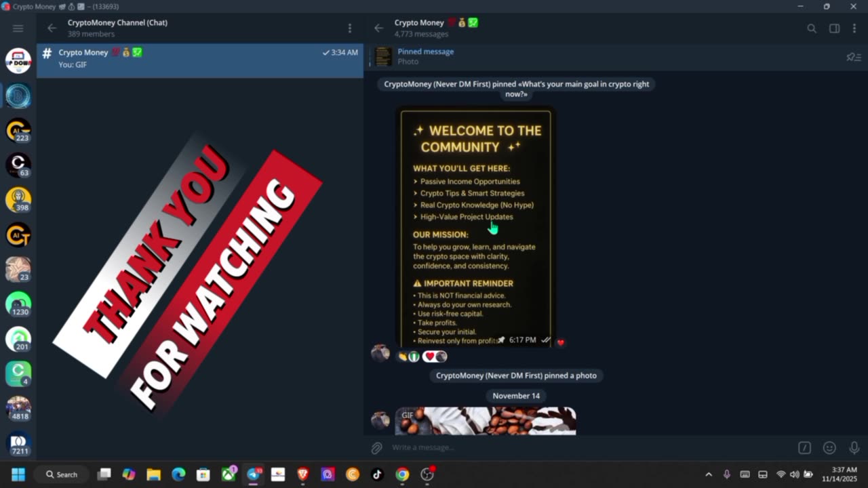Screen dimensions: 868x488
Task: Attach a file with paperclip icon
Action: click(x=376, y=447)
